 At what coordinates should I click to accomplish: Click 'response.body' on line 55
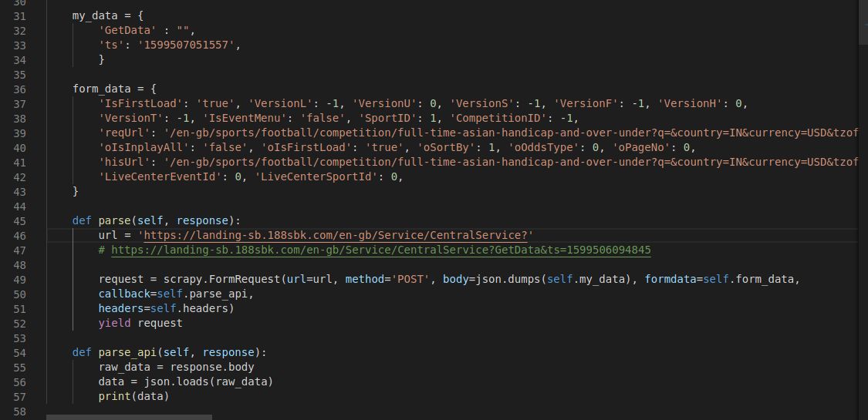[212, 367]
